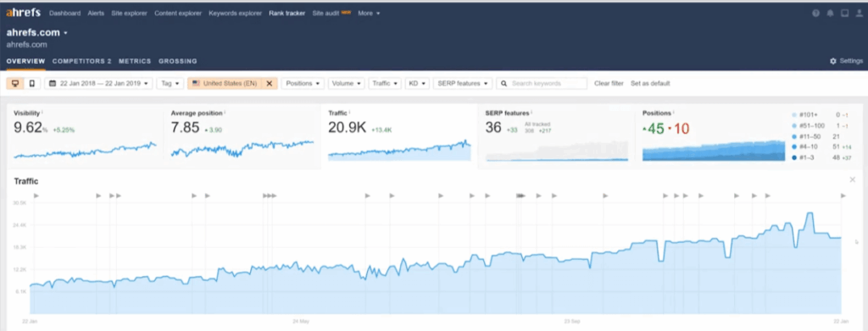Click info icon next to Visibility
Screen dimensions: 868x331
[x=42, y=113]
